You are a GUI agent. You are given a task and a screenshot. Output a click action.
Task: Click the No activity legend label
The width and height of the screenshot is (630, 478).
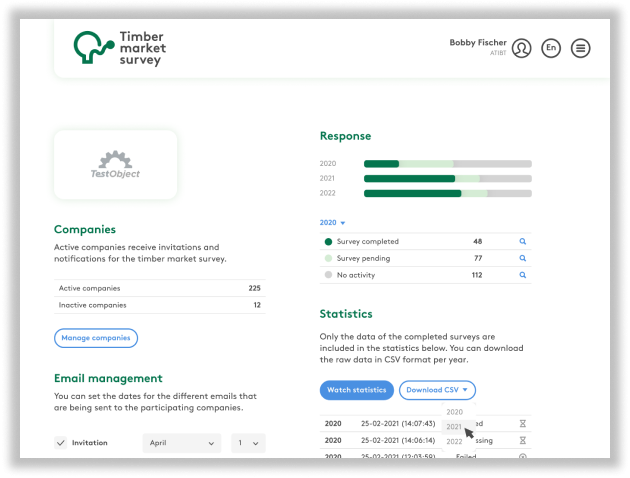356,275
